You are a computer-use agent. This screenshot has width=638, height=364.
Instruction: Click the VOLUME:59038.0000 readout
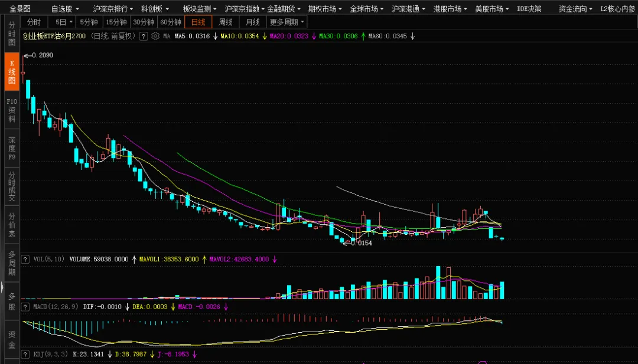click(99, 259)
